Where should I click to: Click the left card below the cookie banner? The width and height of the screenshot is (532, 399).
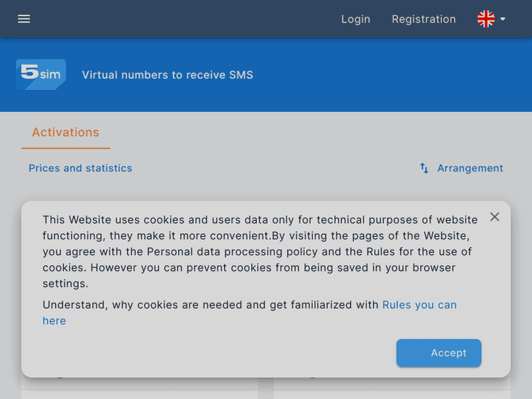[139, 385]
